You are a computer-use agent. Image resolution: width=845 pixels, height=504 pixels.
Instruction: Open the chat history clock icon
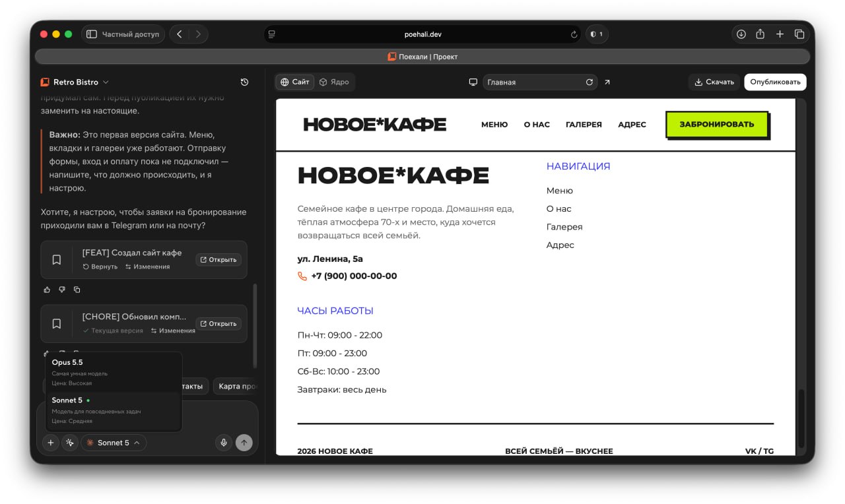(x=244, y=82)
